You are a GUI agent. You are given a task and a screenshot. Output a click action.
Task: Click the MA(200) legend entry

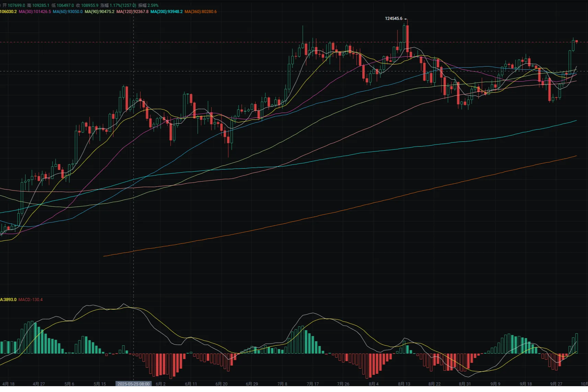(x=166, y=12)
